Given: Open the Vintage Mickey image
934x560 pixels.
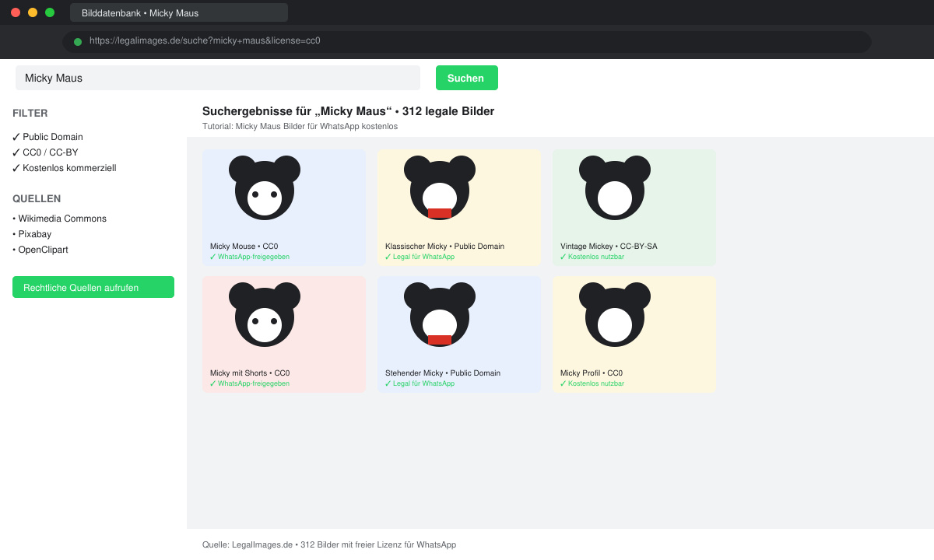Looking at the screenshot, I should click(634, 208).
